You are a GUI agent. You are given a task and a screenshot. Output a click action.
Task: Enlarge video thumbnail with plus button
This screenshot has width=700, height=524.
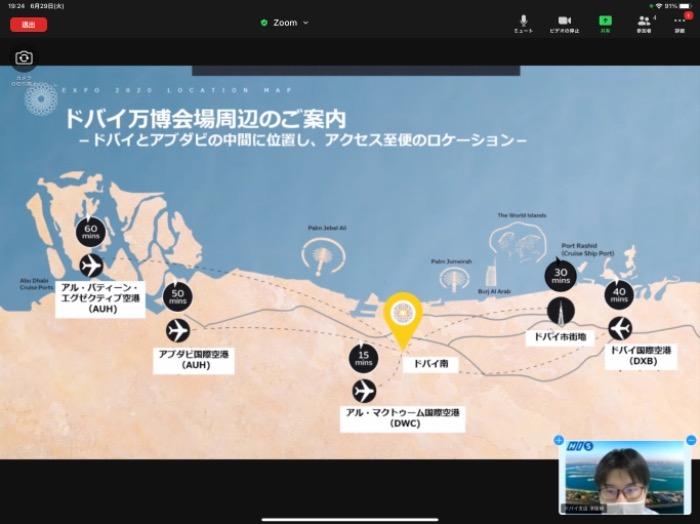(559, 441)
